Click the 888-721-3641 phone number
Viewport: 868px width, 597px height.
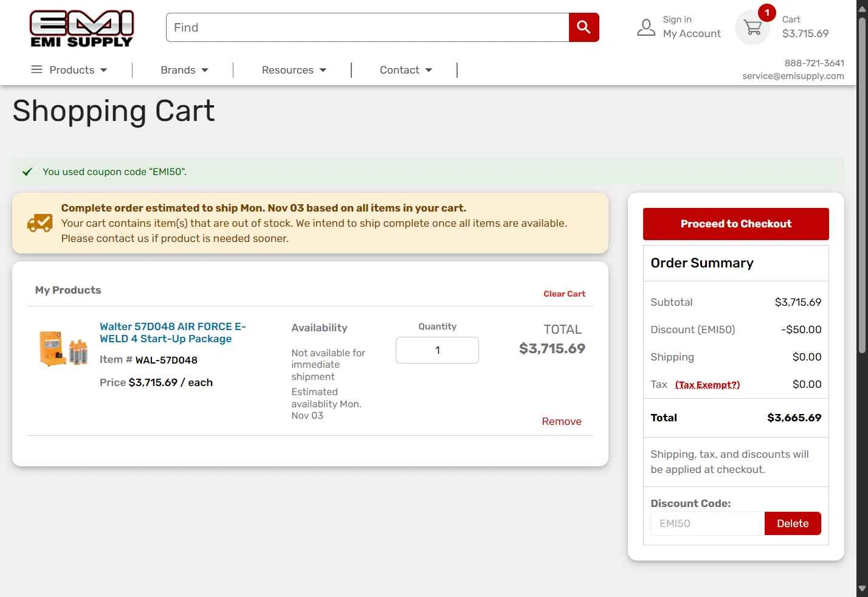[814, 63]
